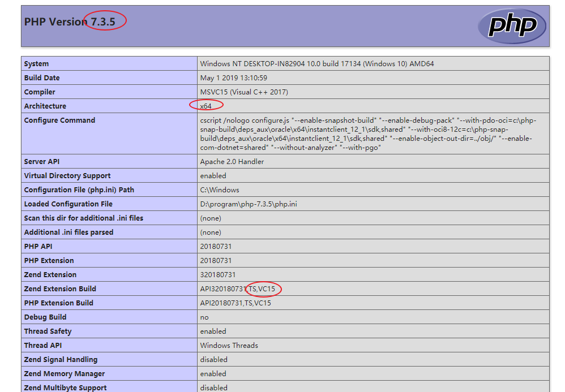Click Zend Multibyte Support 'disabled' value
565x392 pixels.
[213, 387]
